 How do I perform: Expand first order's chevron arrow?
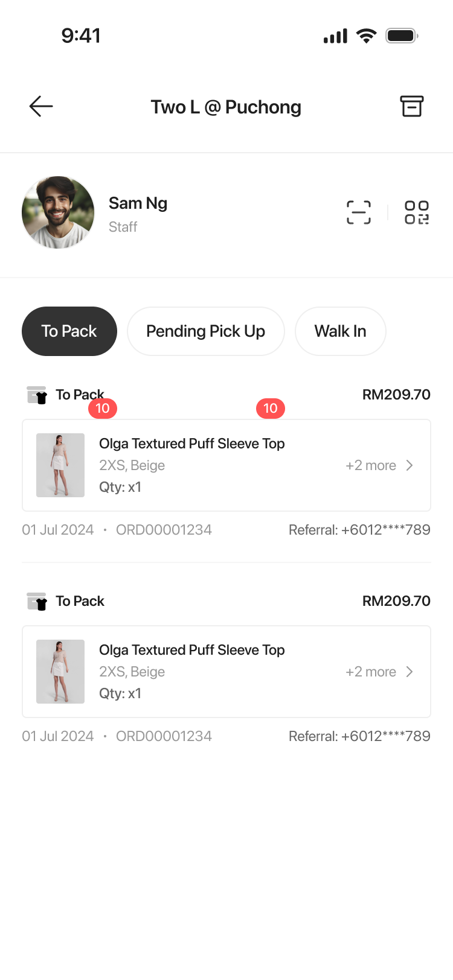[410, 465]
